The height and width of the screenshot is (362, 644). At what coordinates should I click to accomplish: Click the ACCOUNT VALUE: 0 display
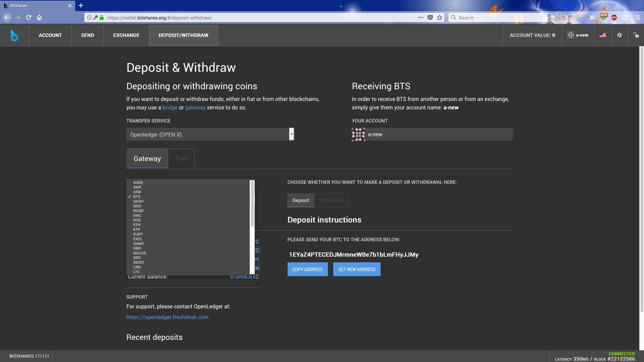[532, 35]
